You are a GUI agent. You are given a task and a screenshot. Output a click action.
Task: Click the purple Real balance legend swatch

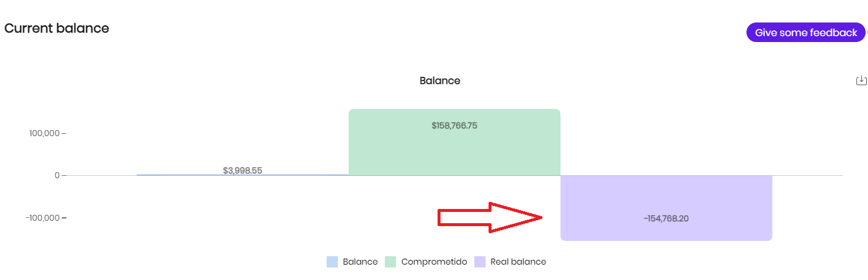[480, 262]
